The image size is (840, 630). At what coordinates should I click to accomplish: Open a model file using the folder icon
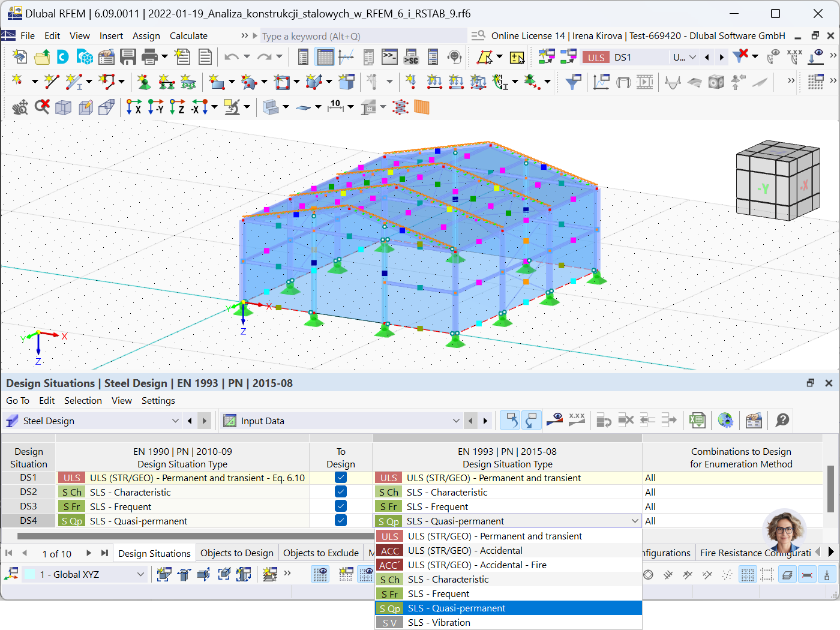click(x=41, y=56)
